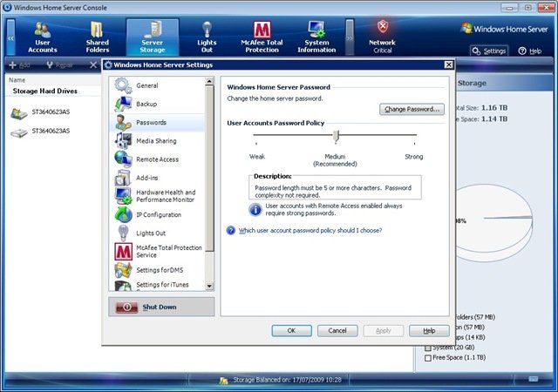Open the System Information tab
Viewport: 558px width, 392px height.
tap(316, 37)
